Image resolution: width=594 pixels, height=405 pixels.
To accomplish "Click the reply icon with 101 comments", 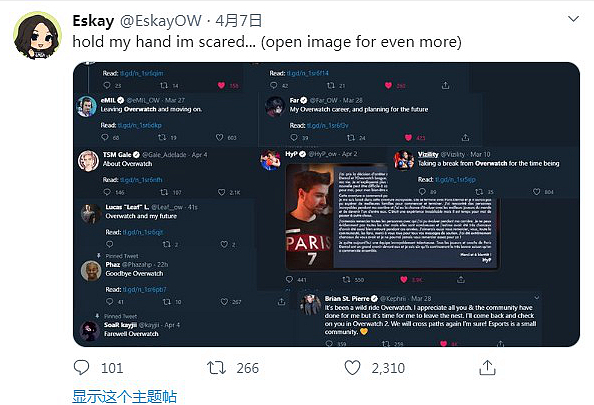I will (x=81, y=367).
